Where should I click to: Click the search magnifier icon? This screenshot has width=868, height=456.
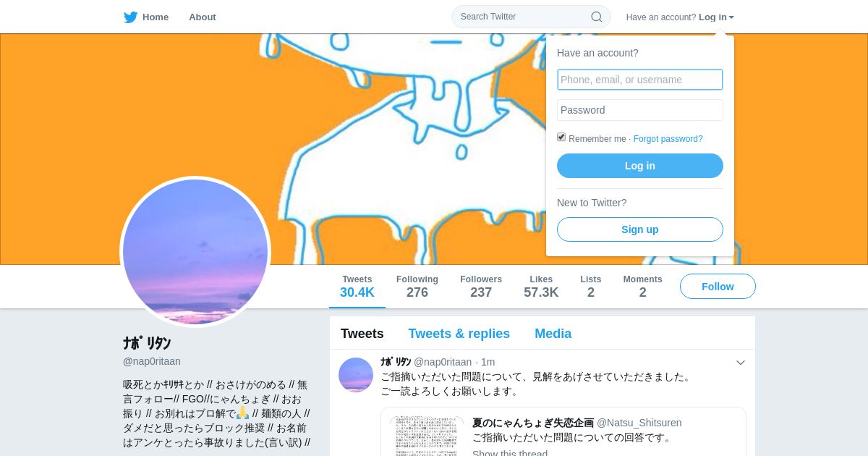597,17
